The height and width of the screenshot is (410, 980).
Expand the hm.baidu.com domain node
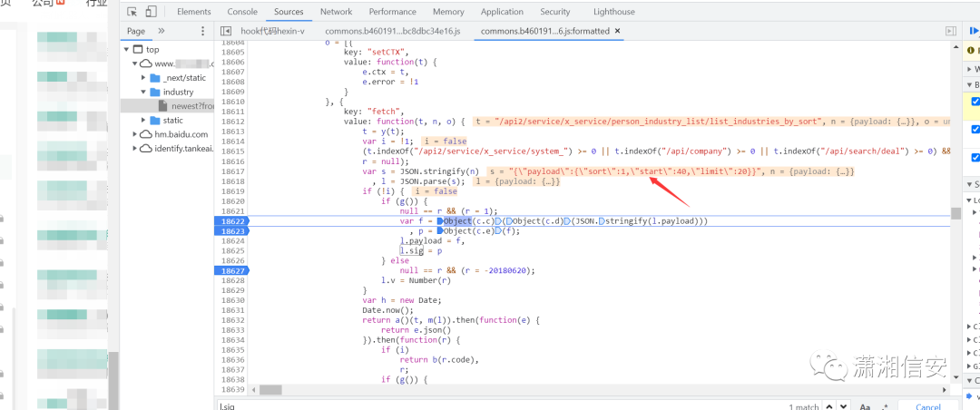coord(132,134)
